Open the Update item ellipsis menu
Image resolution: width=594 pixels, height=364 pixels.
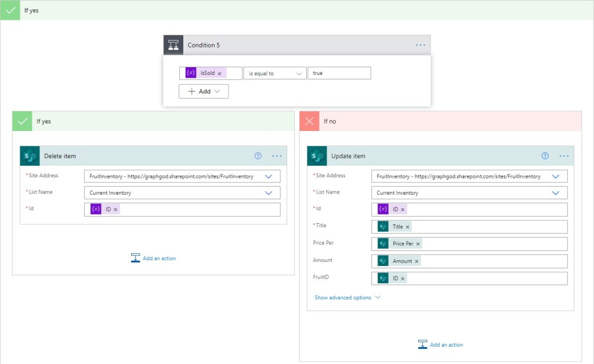coord(564,156)
